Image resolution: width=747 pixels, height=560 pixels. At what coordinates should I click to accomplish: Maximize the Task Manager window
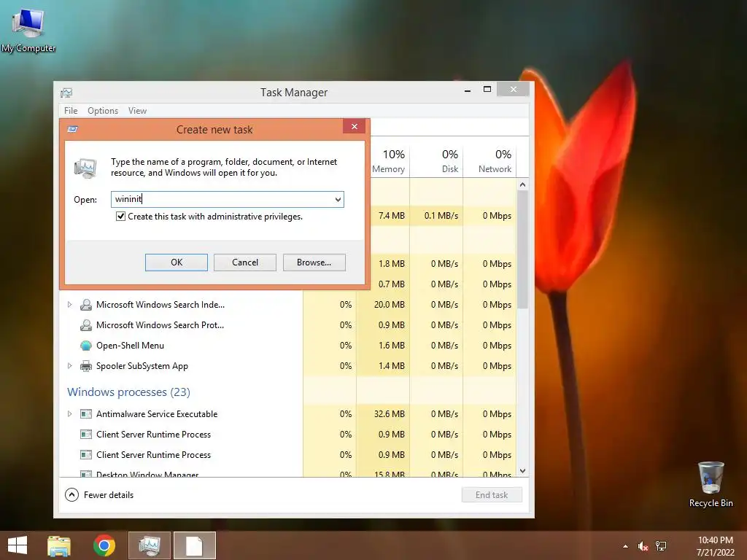tap(487, 90)
